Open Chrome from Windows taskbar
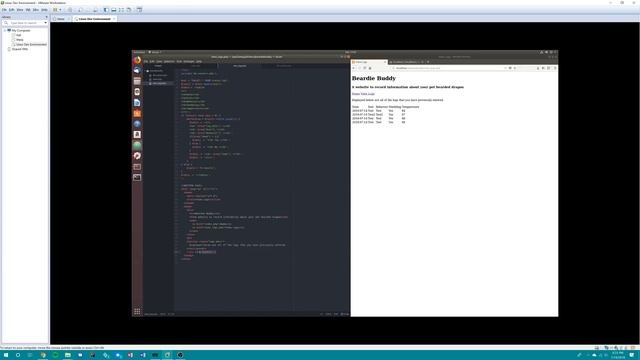Image resolution: width=640 pixels, height=360 pixels. tap(43, 355)
